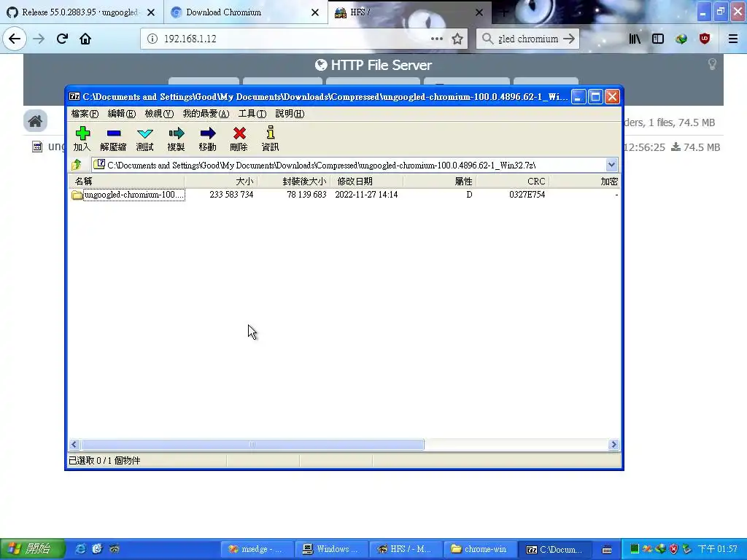Click the Test (測試) toolbar icon
This screenshot has width=747, height=560.
click(x=145, y=139)
